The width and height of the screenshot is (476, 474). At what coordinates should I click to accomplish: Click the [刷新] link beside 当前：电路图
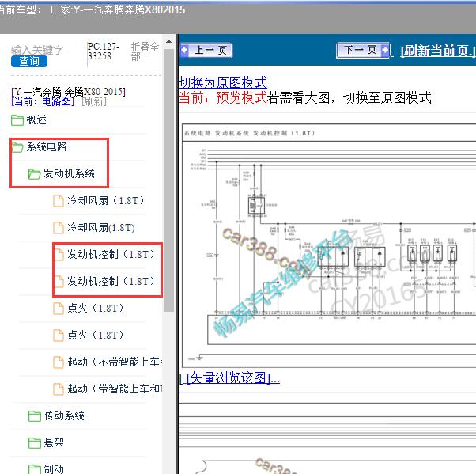coord(94,101)
